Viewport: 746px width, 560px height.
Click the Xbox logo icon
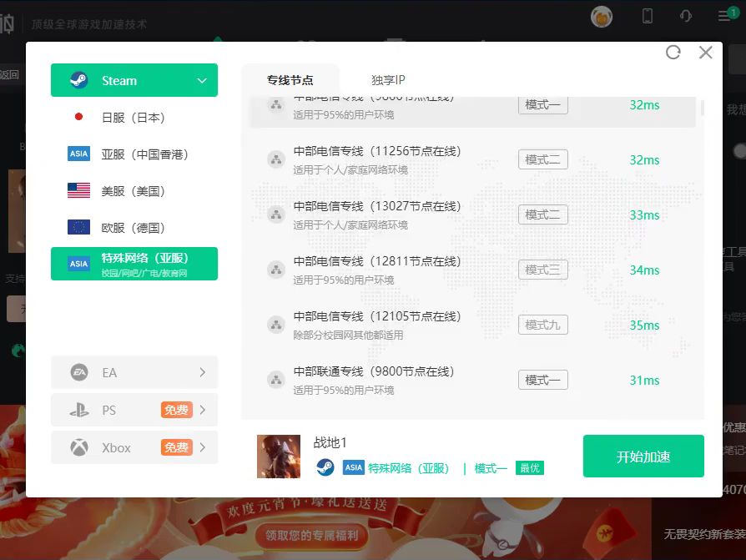(x=79, y=447)
